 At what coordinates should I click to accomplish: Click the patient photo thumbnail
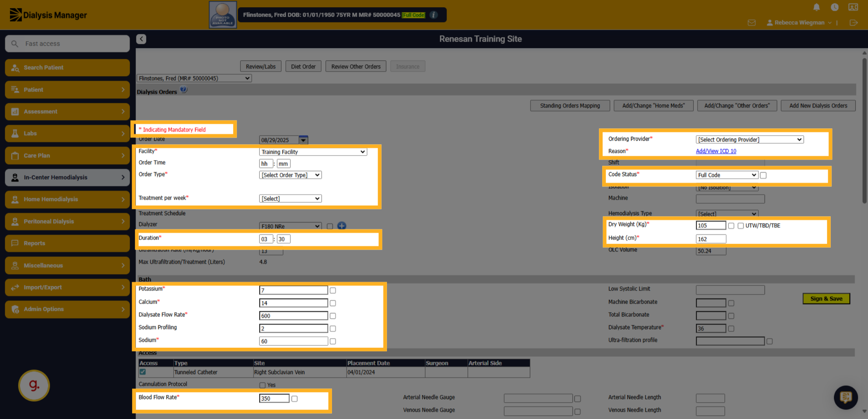pos(223,15)
